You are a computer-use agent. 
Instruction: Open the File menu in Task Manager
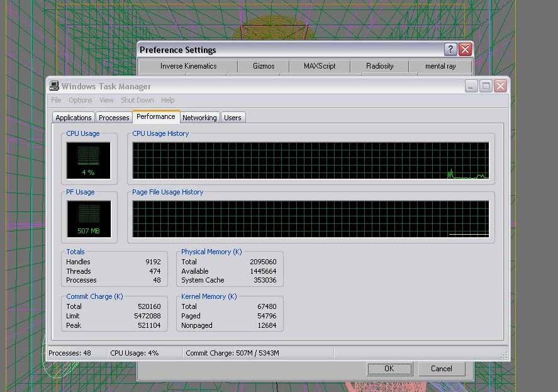56,100
